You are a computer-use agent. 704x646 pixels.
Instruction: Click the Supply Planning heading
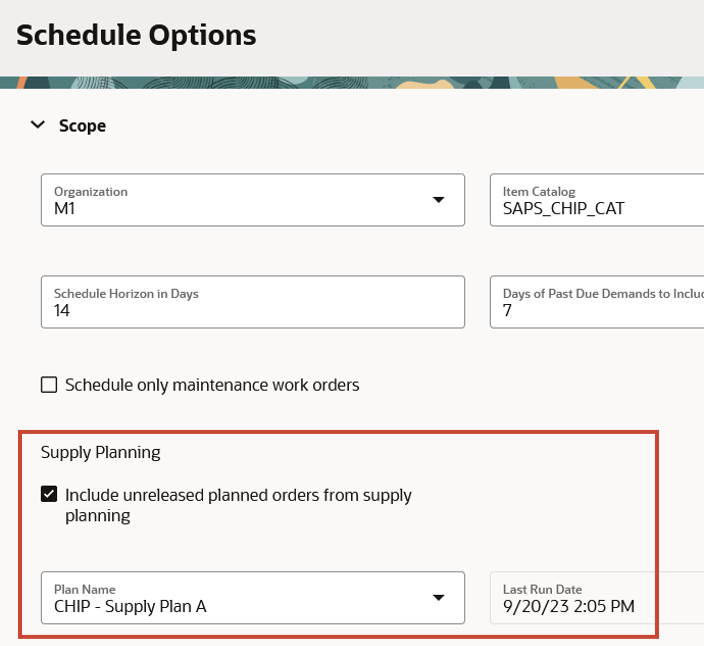pyautogui.click(x=100, y=452)
